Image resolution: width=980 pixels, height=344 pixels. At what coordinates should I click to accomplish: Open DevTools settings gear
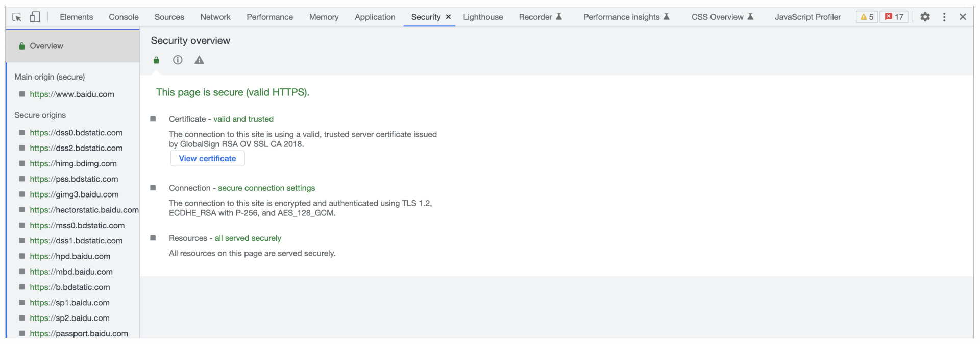[x=925, y=17]
